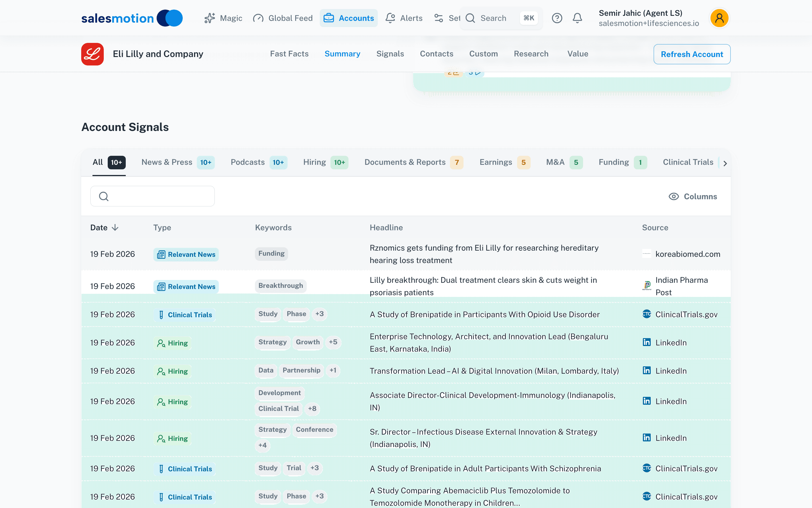The width and height of the screenshot is (812, 508).
Task: Click the Breakthrough keyword chip
Action: 281,286
